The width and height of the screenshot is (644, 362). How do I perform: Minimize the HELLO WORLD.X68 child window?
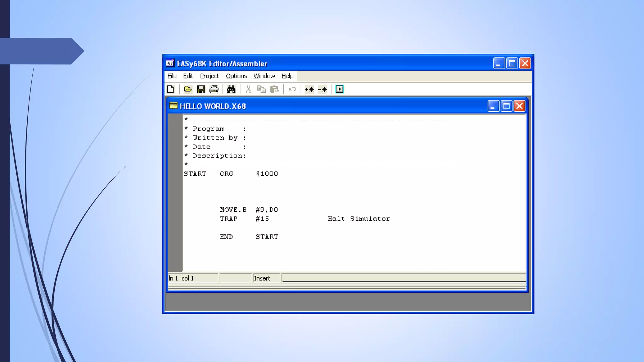(493, 106)
